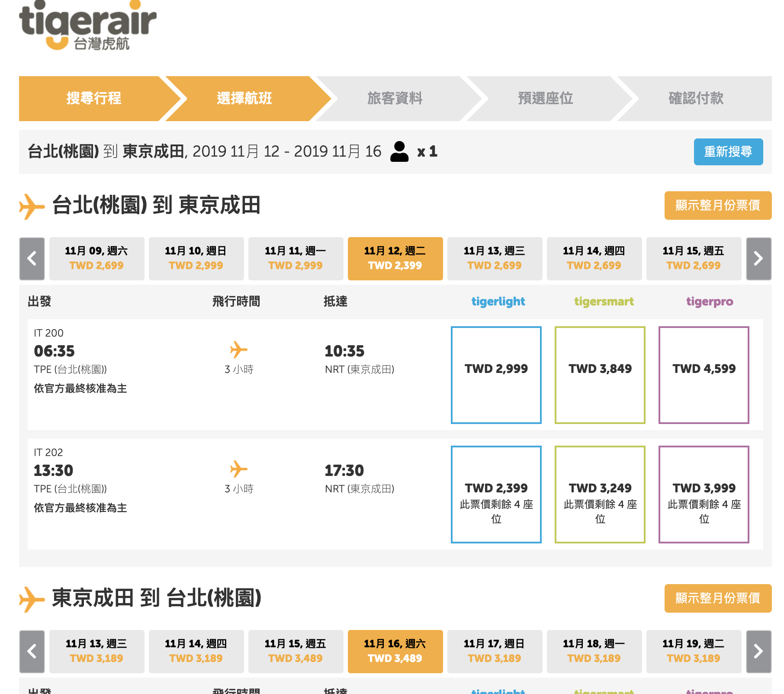784x694 pixels.
Task: Select outbound date 11月 11 週一
Action: pos(296,259)
